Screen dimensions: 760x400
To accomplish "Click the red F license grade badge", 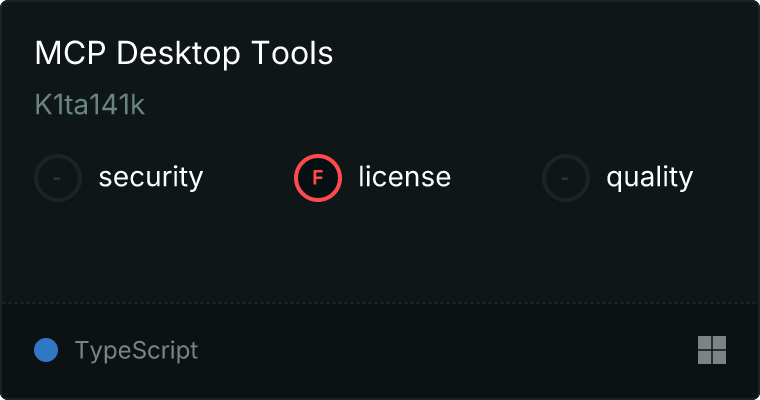I will (318, 178).
